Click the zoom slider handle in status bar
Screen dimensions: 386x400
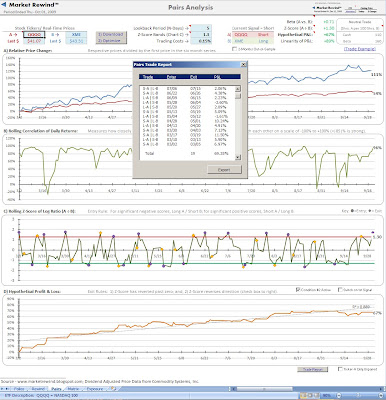pyautogui.click(x=359, y=396)
